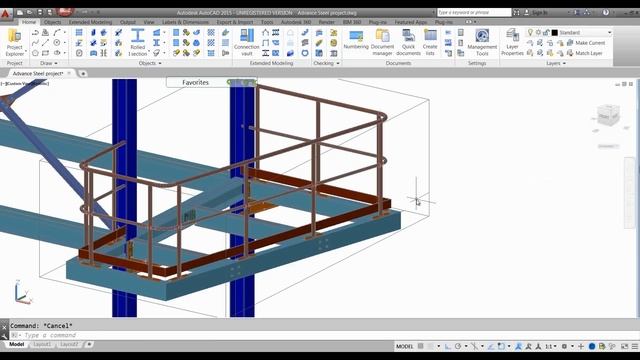This screenshot has height=360, width=640.
Task: Click the search binoculars icon
Action: pos(516,13)
